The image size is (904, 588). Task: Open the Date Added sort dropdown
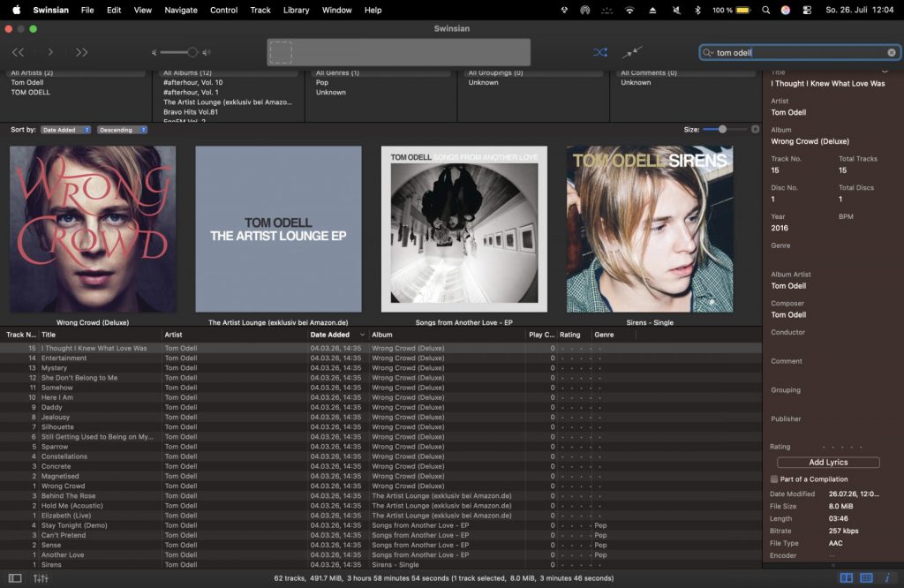tap(65, 130)
